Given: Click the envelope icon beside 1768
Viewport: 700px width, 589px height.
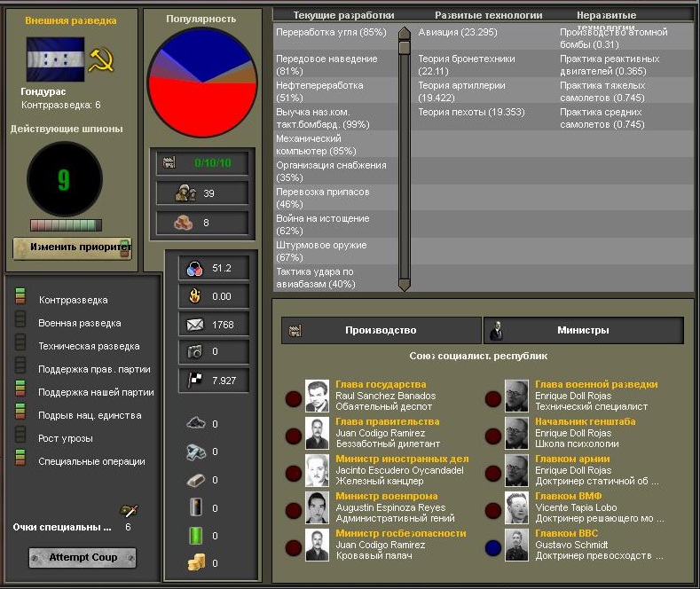Looking at the screenshot, I should 194,325.
